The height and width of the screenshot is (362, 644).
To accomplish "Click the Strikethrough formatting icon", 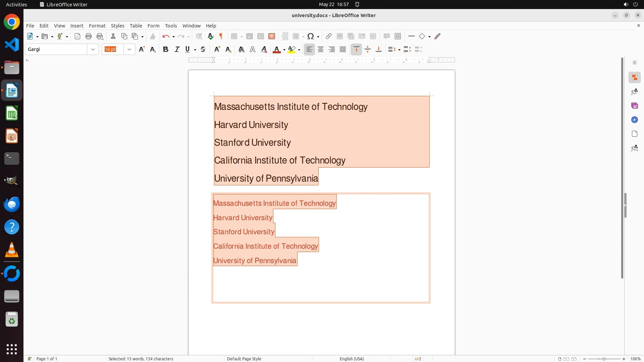I will click(x=203, y=50).
